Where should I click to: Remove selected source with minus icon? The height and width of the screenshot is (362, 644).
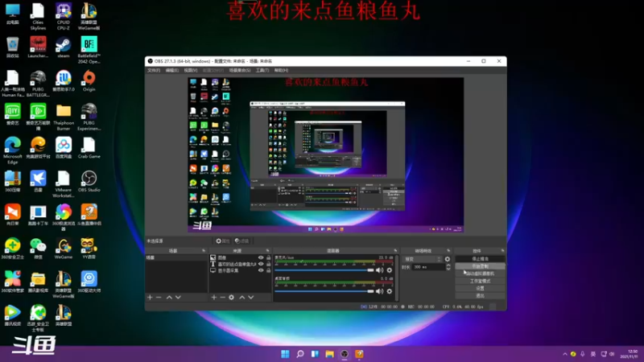pyautogui.click(x=222, y=297)
